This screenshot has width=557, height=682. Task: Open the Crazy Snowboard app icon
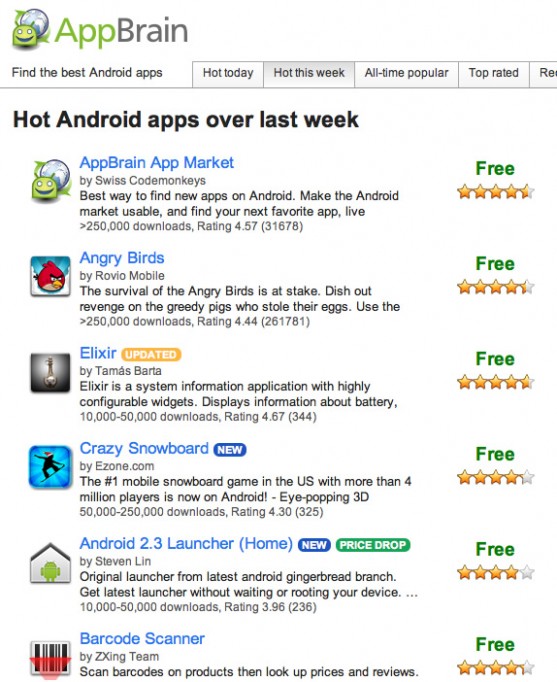click(50, 467)
